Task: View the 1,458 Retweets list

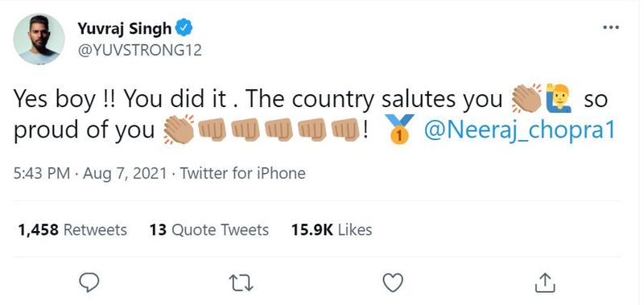Action: tap(72, 230)
